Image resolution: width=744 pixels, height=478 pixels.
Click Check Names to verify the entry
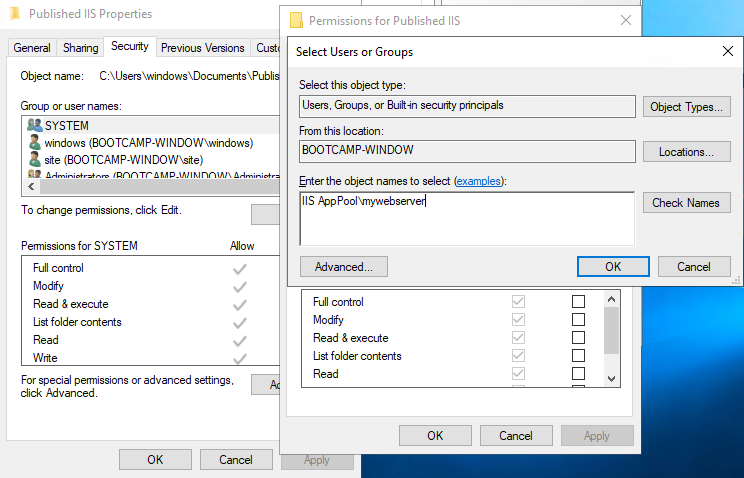[x=687, y=203]
